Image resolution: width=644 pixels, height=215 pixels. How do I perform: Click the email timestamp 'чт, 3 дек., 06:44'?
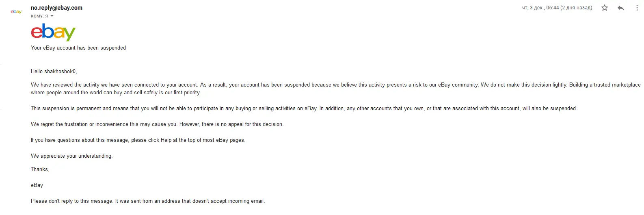pos(540,8)
